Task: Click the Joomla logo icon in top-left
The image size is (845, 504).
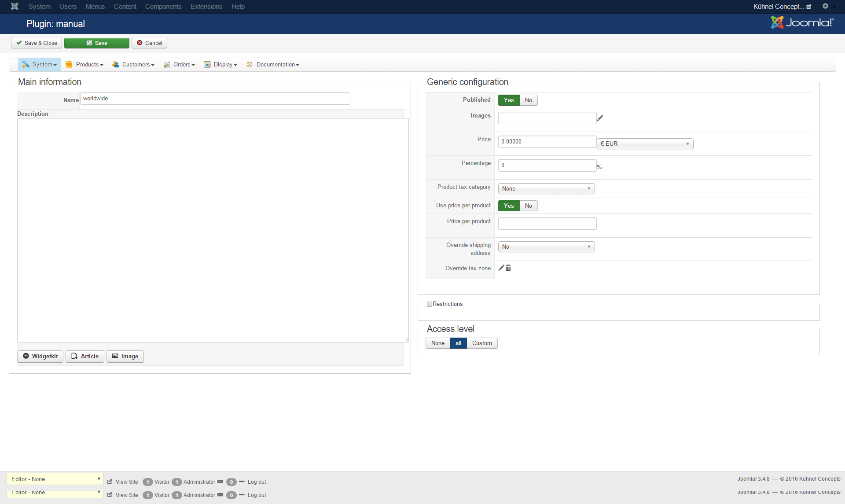Action: click(x=15, y=6)
